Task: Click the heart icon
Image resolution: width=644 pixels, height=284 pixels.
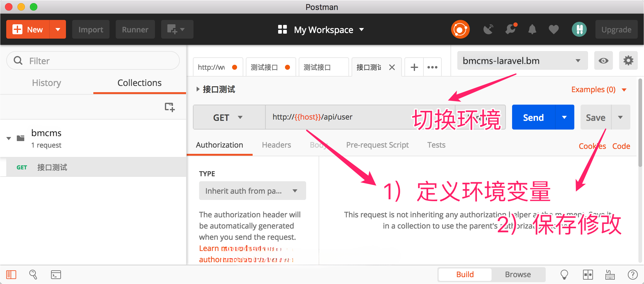Action: tap(553, 30)
